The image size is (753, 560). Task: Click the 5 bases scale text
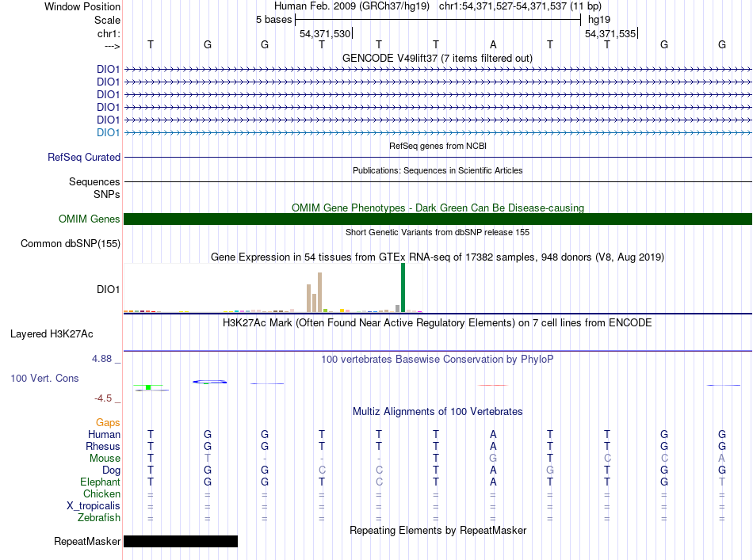point(273,20)
